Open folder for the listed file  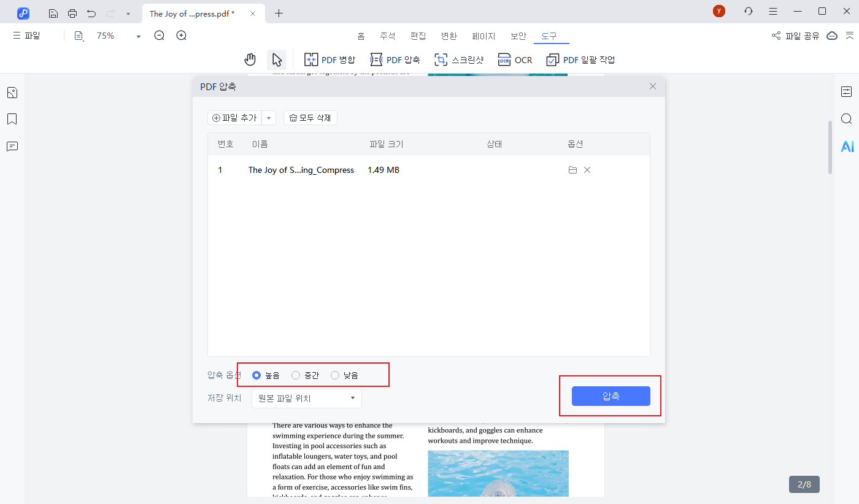click(x=572, y=170)
